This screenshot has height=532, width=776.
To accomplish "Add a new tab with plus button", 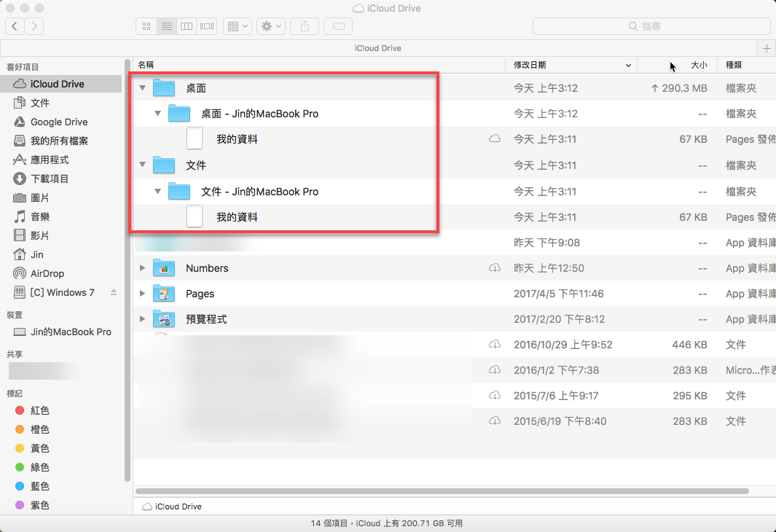I will point(767,48).
